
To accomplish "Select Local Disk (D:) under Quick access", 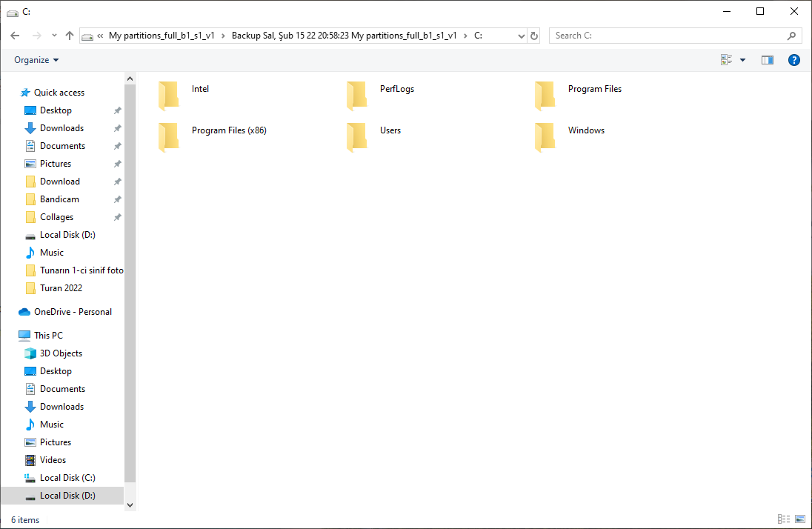I will (x=67, y=235).
